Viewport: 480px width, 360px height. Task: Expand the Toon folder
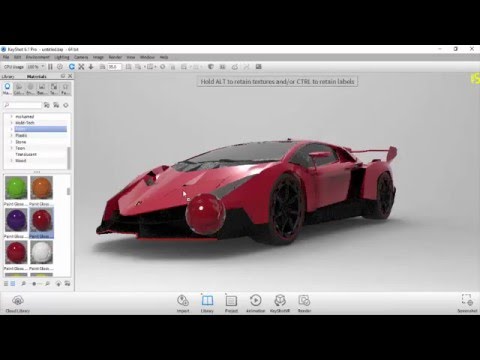tap(12, 148)
